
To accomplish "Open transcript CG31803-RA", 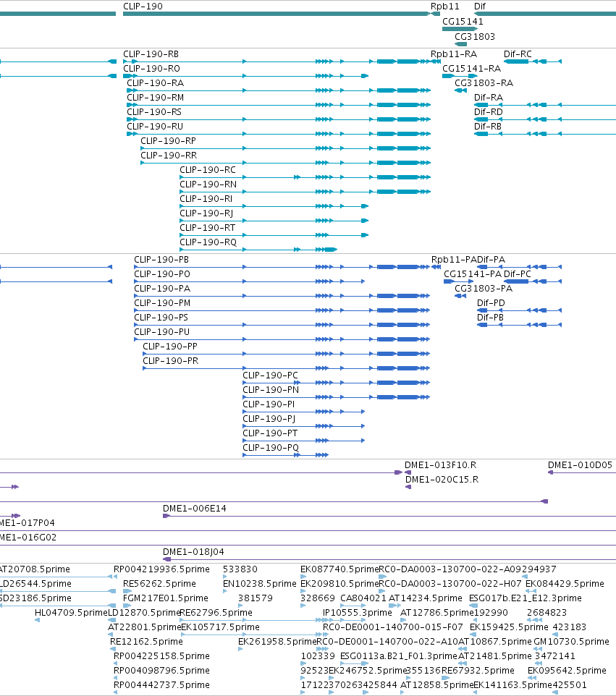I will [484, 83].
